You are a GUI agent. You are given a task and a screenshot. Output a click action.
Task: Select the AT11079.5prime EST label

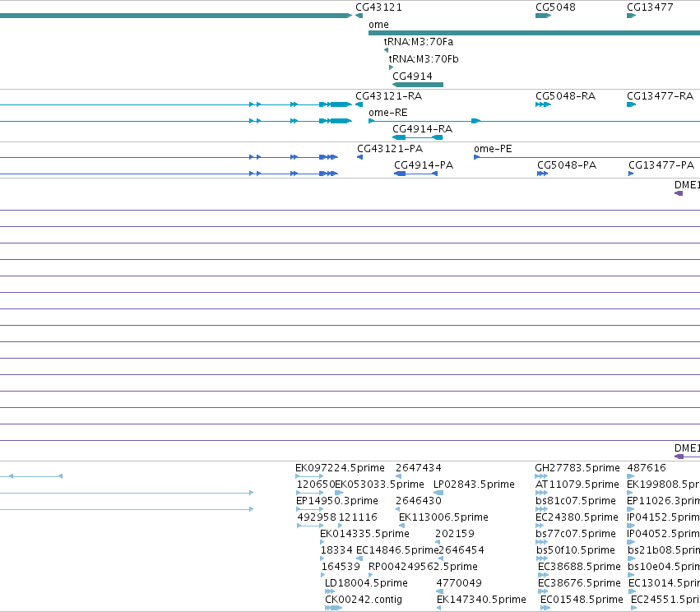click(577, 484)
